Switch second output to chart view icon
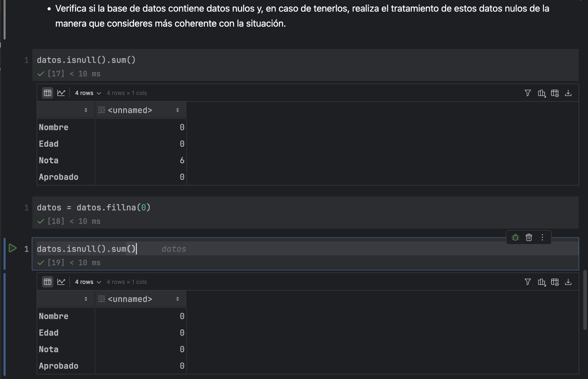Viewport: 588px width, 379px height. (x=61, y=282)
